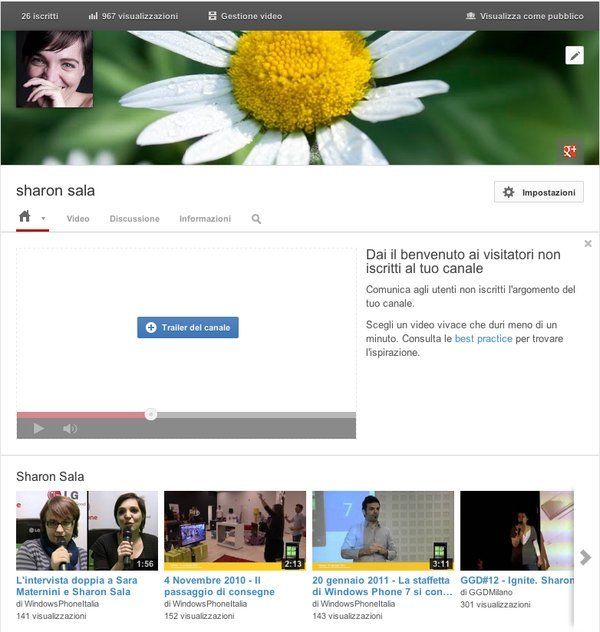Expand the dropdown arrow next to Home icon
Screen dimensions: 600x632
point(43,218)
